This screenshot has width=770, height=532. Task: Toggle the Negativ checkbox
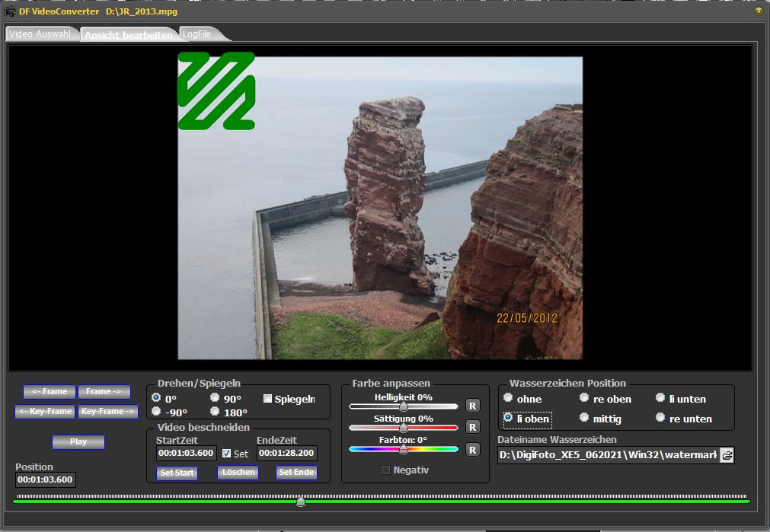click(385, 470)
